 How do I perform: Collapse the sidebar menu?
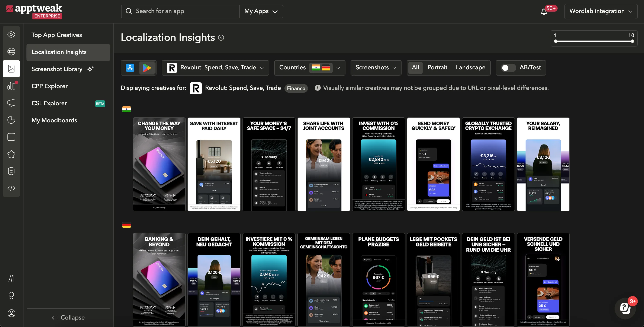click(68, 317)
